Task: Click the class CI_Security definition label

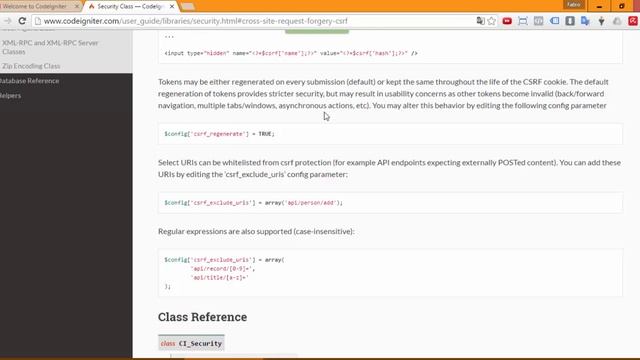Action: click(191, 343)
